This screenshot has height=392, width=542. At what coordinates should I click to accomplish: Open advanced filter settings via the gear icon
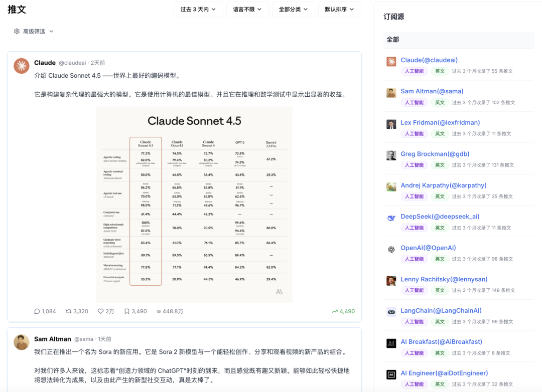[16, 31]
